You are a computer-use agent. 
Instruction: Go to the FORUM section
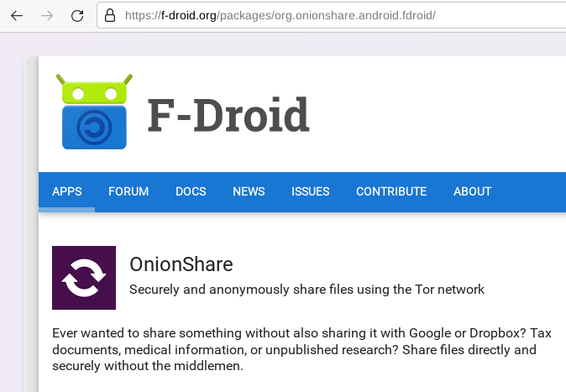128,191
